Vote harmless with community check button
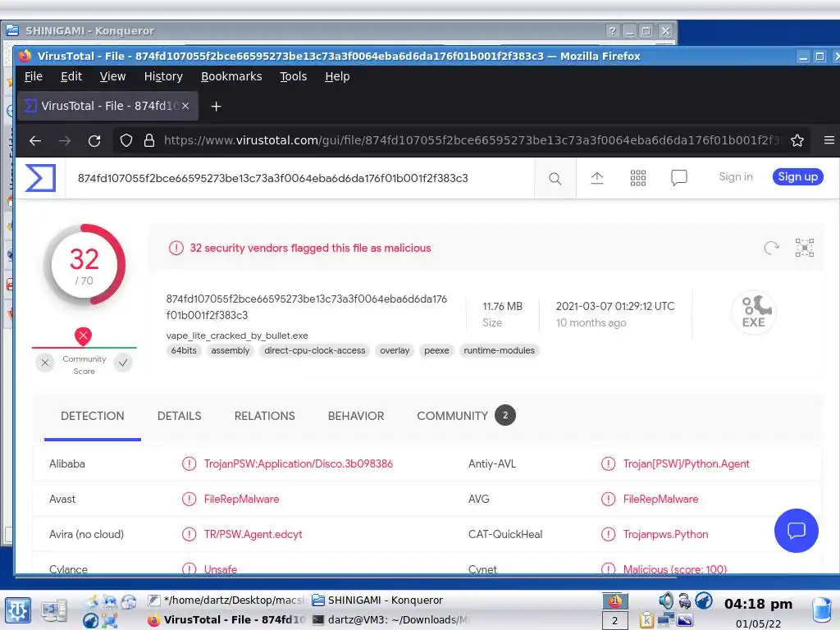This screenshot has height=630, width=840. [x=123, y=363]
